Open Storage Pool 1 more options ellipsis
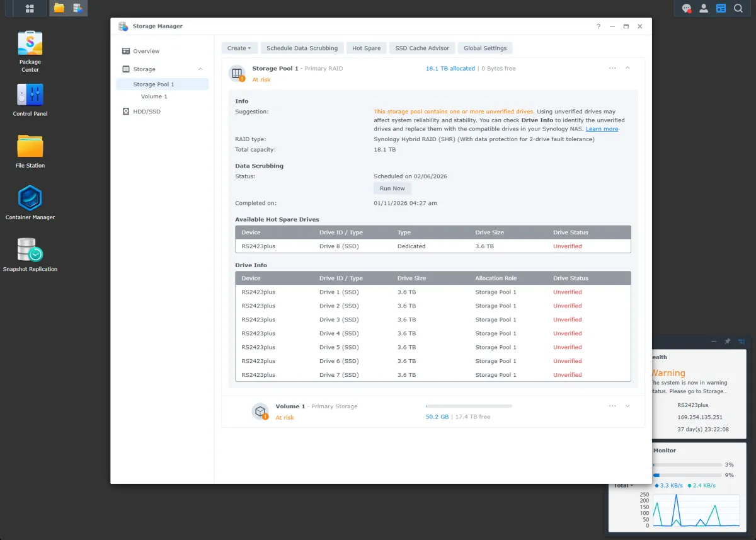This screenshot has width=756, height=540. pyautogui.click(x=612, y=68)
